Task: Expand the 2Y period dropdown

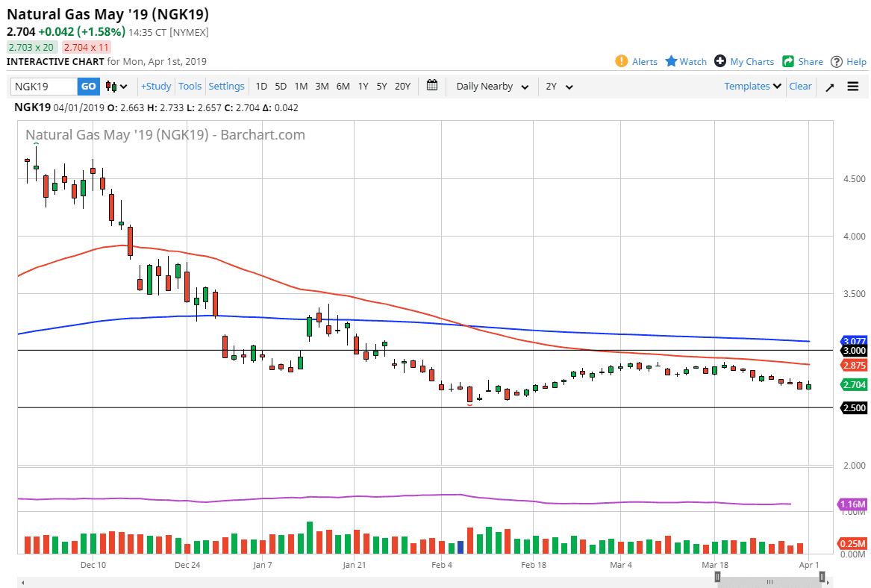Action: click(x=559, y=87)
